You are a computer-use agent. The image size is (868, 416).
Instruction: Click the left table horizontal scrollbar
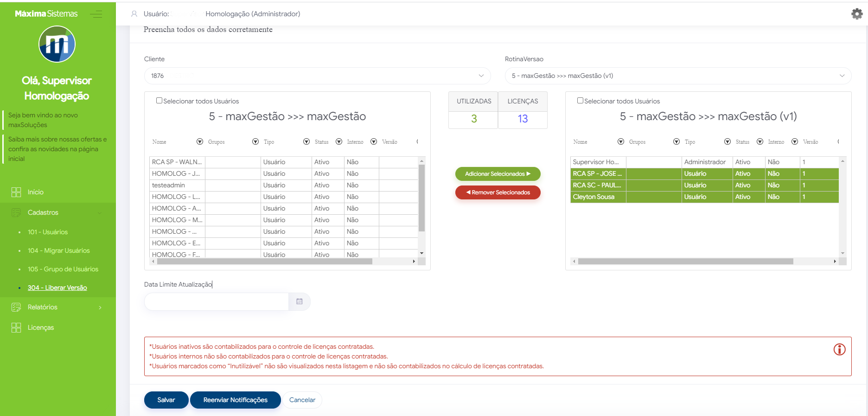264,262
